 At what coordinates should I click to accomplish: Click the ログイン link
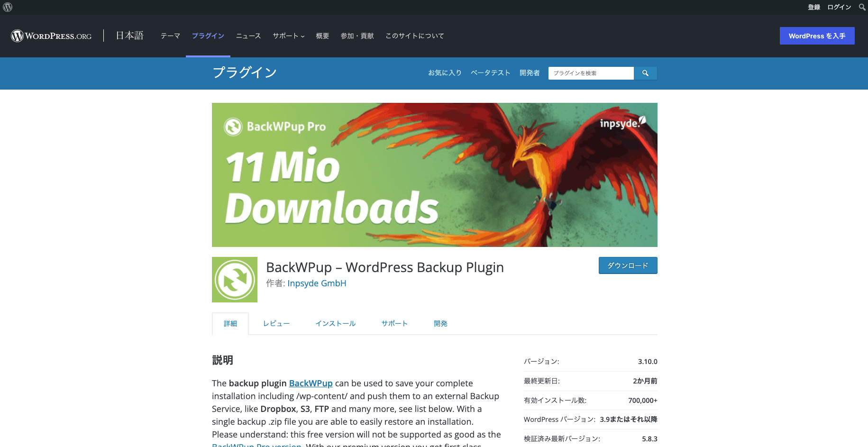(839, 7)
